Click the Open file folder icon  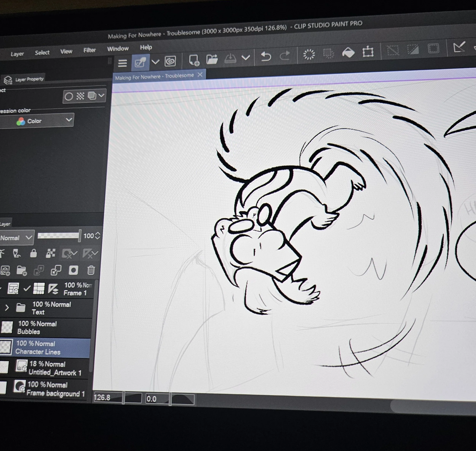point(212,59)
